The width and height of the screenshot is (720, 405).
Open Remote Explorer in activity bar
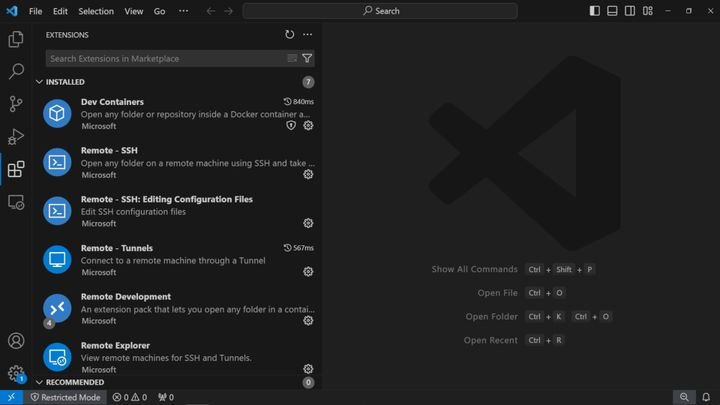coord(16,202)
